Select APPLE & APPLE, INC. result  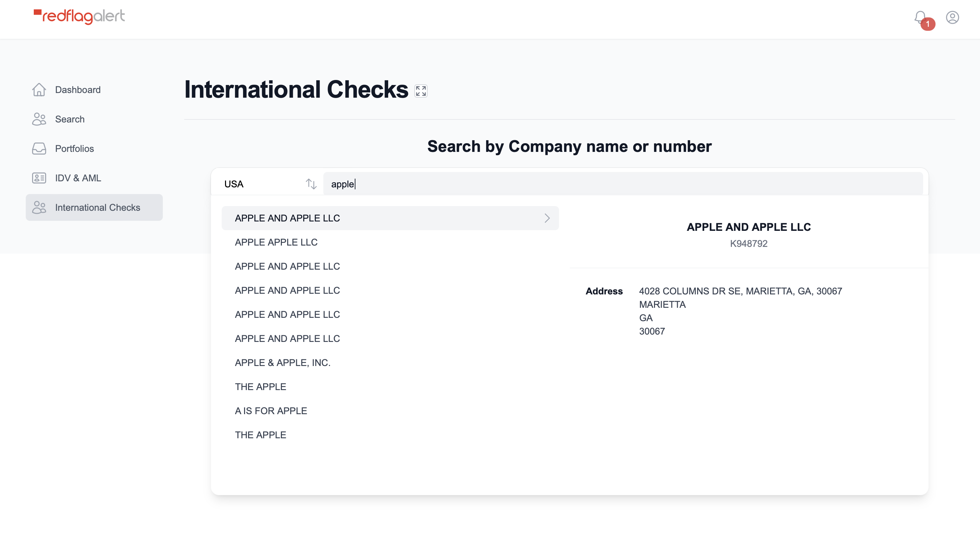[x=283, y=362]
